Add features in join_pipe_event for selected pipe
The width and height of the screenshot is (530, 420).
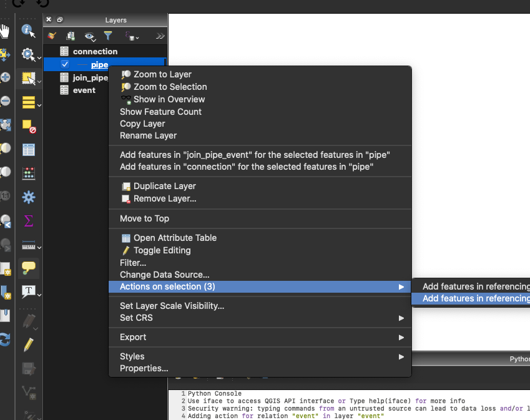pyautogui.click(x=255, y=155)
